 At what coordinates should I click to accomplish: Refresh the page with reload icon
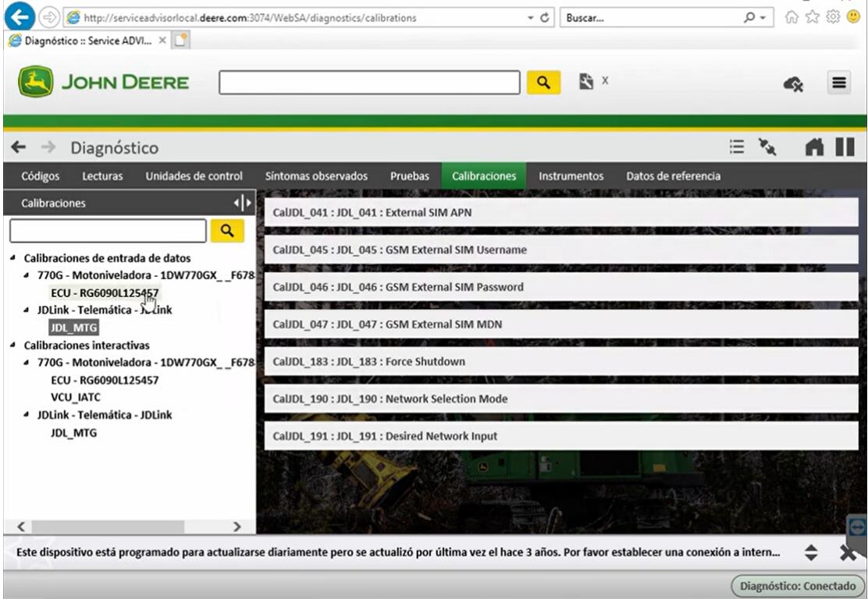[x=545, y=18]
